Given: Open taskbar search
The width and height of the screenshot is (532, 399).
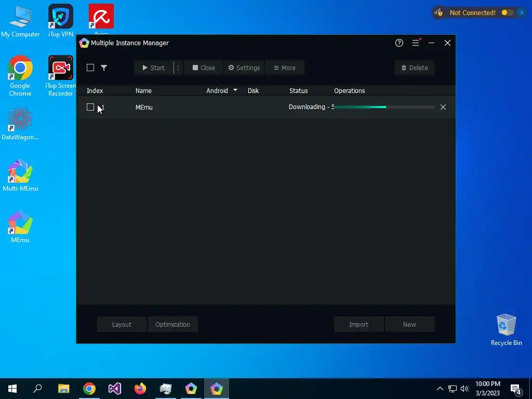Looking at the screenshot, I should [x=37, y=389].
